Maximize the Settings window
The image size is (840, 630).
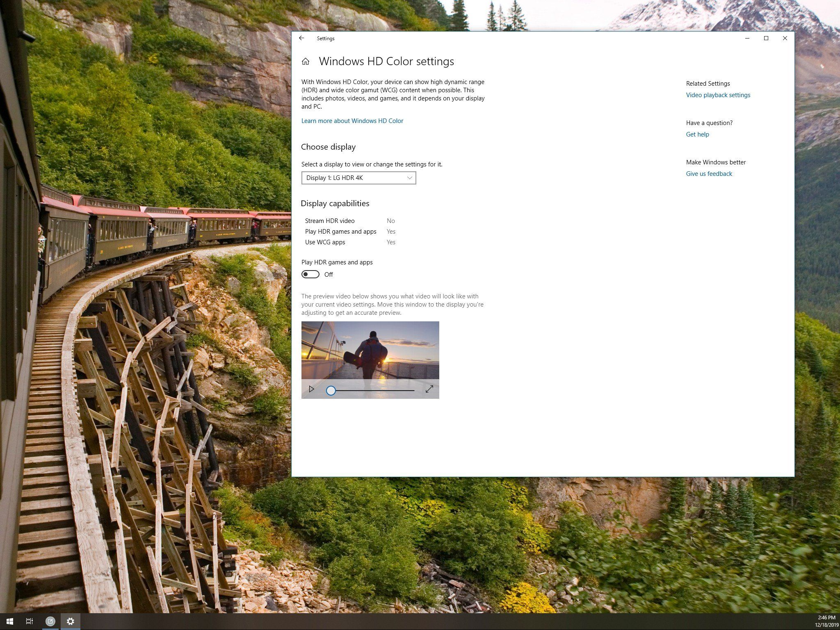point(766,38)
